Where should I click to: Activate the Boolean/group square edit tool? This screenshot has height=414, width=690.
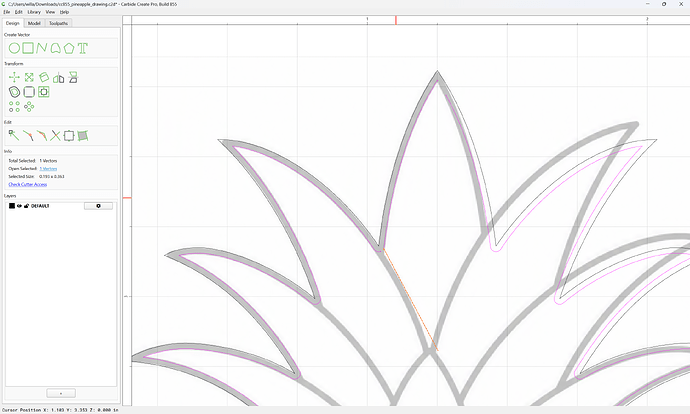point(69,136)
